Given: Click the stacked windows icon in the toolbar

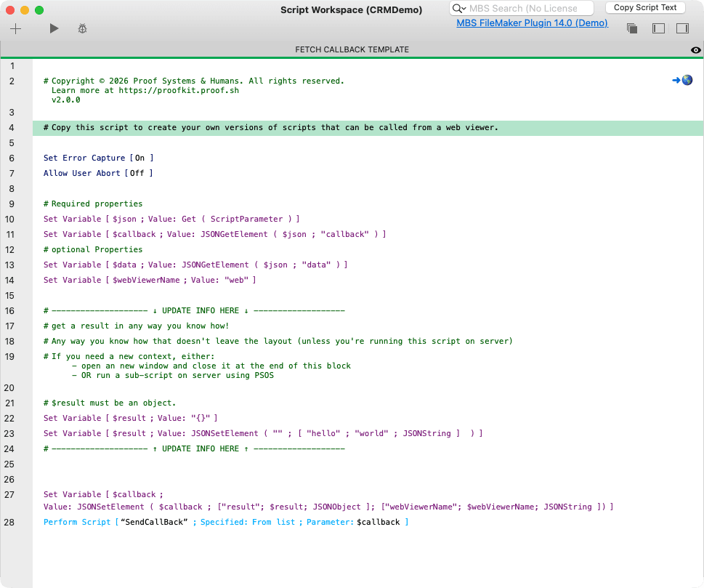Looking at the screenshot, I should coord(632,28).
